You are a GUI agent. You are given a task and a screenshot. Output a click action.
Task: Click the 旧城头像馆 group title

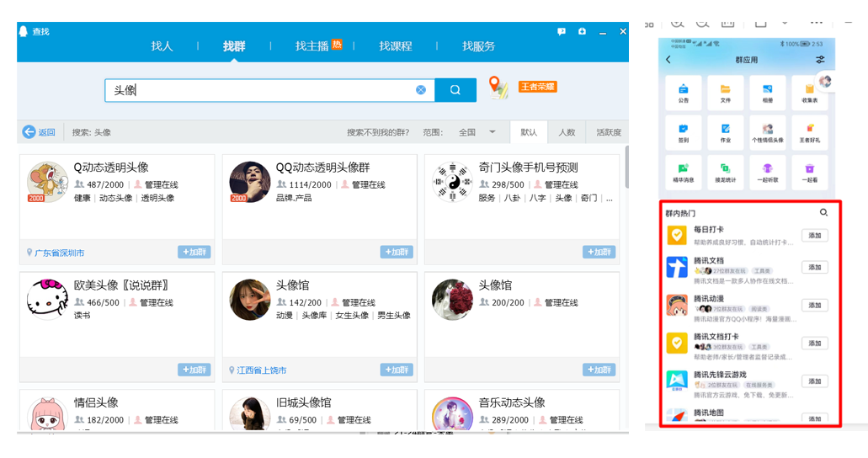click(303, 402)
